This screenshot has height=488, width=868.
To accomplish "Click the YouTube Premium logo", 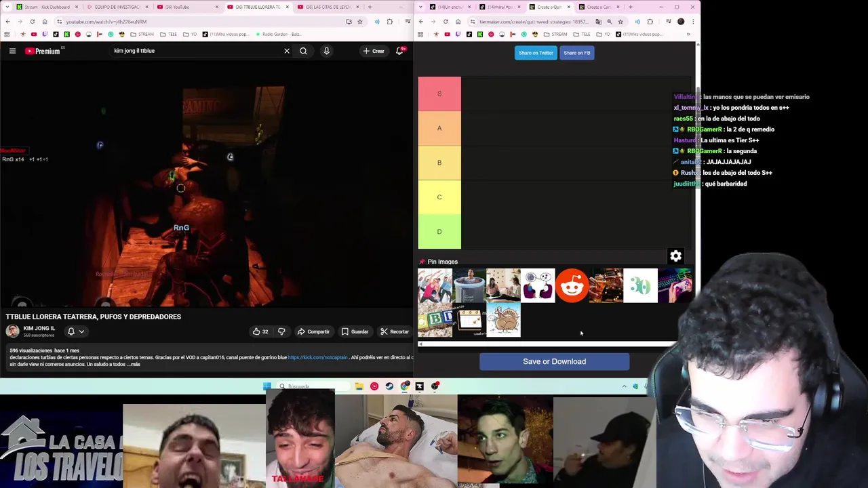I will pyautogui.click(x=43, y=51).
